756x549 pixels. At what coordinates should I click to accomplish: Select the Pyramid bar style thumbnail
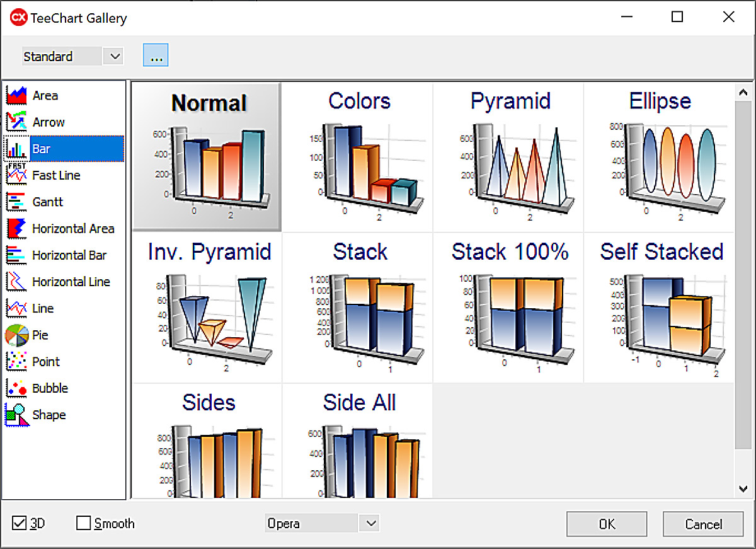point(509,157)
